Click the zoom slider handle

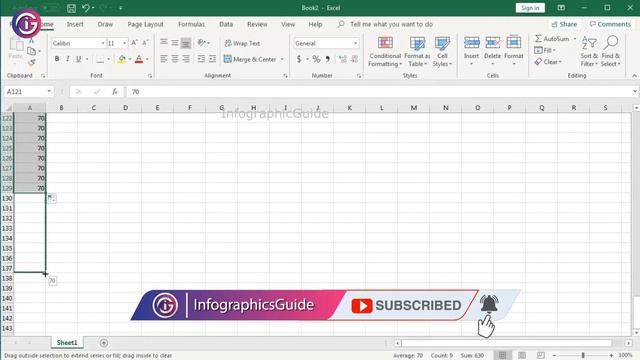coord(583,356)
